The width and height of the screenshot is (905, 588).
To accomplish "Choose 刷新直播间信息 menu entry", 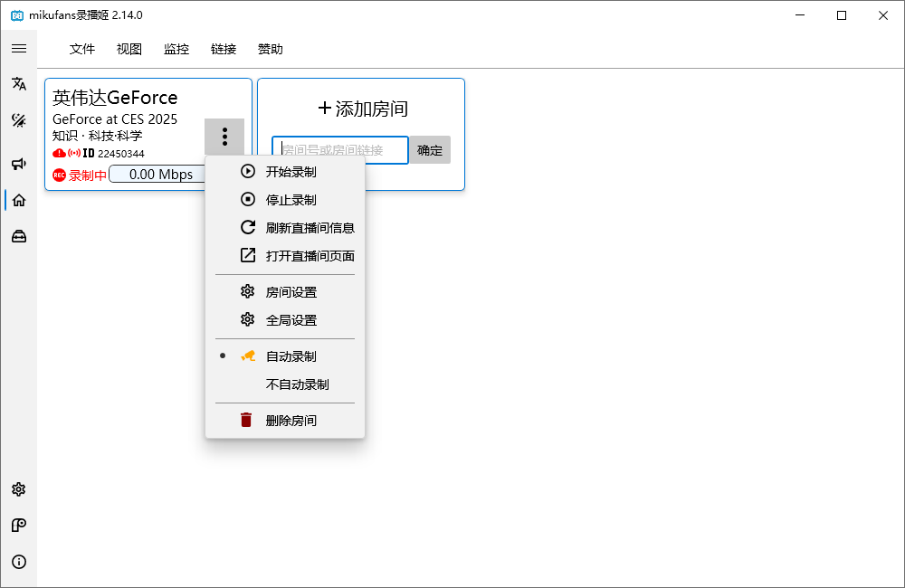I will coord(285,228).
